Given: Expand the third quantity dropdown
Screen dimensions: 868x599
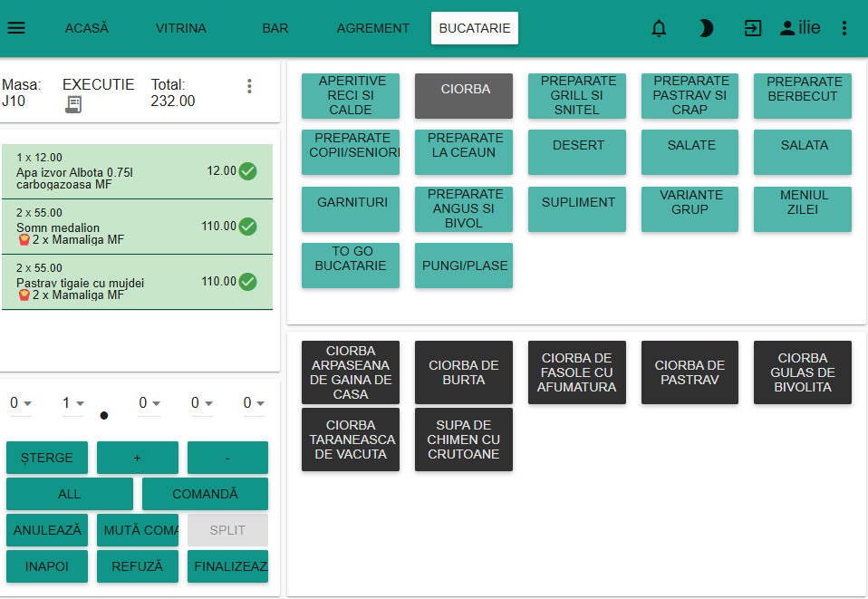Looking at the screenshot, I should [149, 403].
